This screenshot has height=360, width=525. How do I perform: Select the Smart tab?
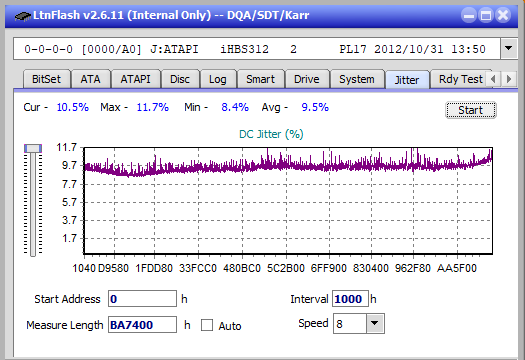pyautogui.click(x=260, y=79)
